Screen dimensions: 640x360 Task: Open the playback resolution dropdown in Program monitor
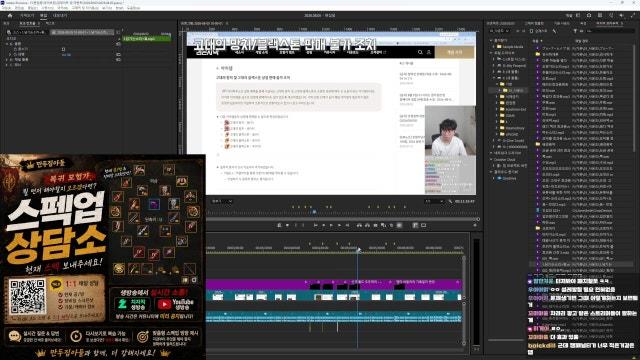point(433,201)
